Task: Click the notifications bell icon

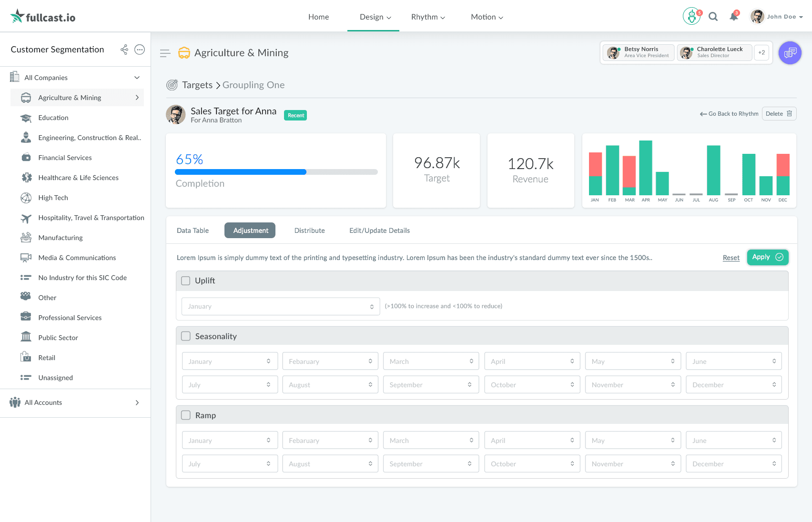Action: pyautogui.click(x=733, y=16)
